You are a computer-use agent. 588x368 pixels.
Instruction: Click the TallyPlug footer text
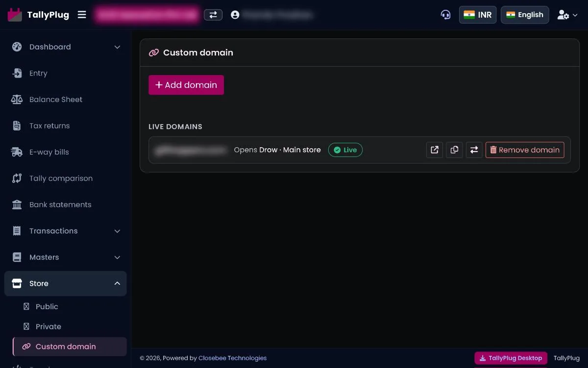(566, 358)
